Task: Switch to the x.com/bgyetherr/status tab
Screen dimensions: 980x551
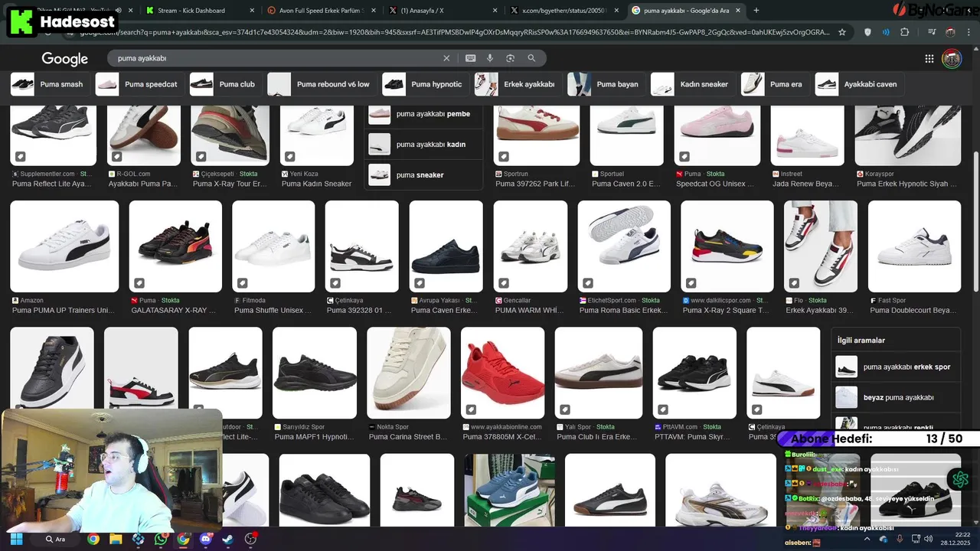Action: point(565,11)
